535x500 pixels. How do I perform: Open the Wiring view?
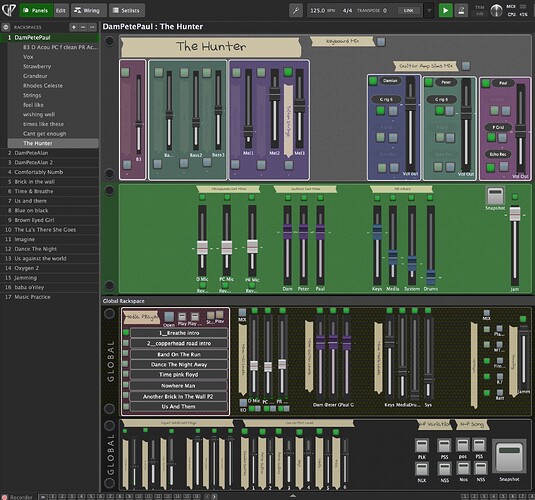click(88, 11)
